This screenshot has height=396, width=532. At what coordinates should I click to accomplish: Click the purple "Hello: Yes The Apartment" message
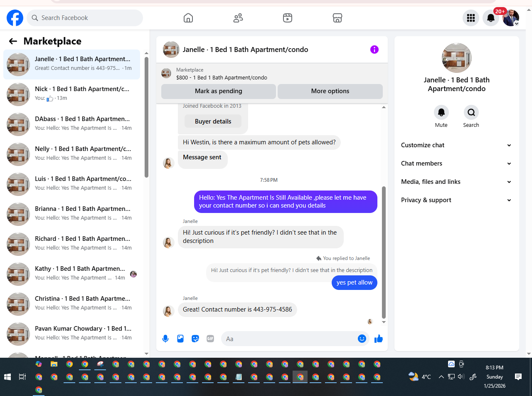click(x=286, y=202)
